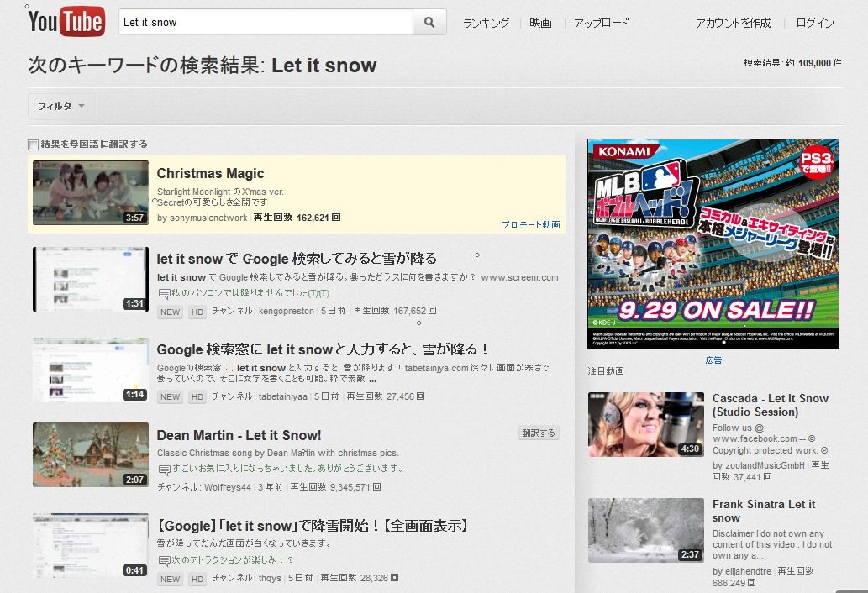Click the HD badge on thqys video
This screenshot has height=593, width=868.
point(197,580)
